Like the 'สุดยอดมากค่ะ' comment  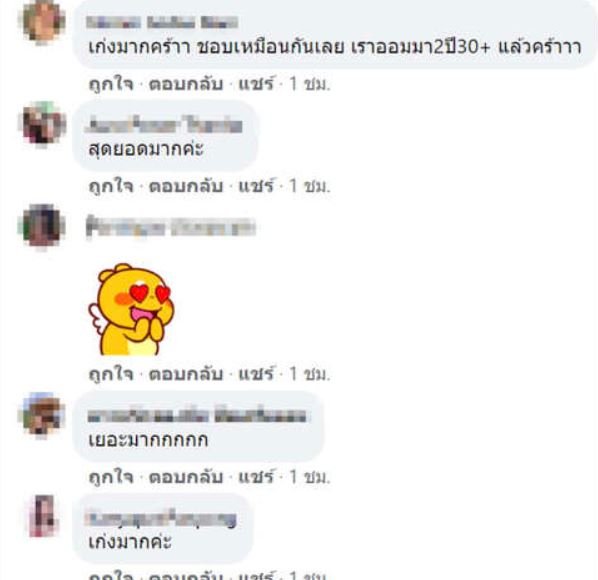point(111,186)
